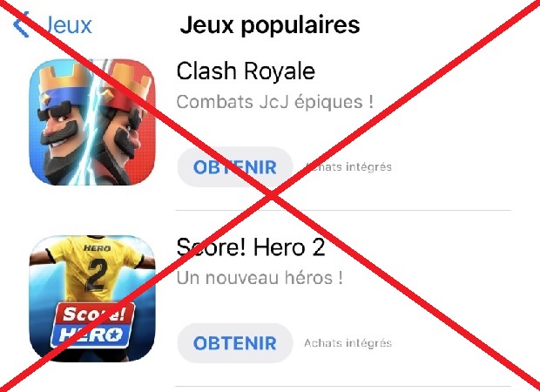Select the Score! Hero 2 title text
The image size is (540, 392).
pos(251,247)
